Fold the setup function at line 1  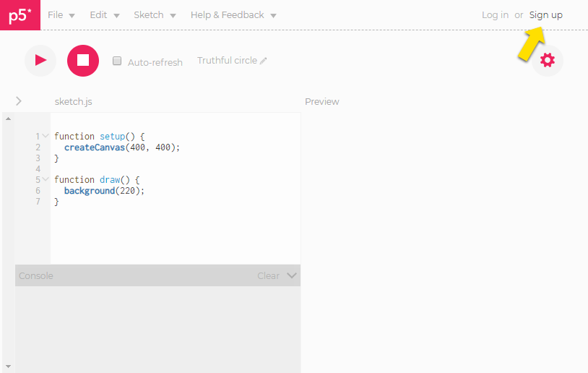46,136
